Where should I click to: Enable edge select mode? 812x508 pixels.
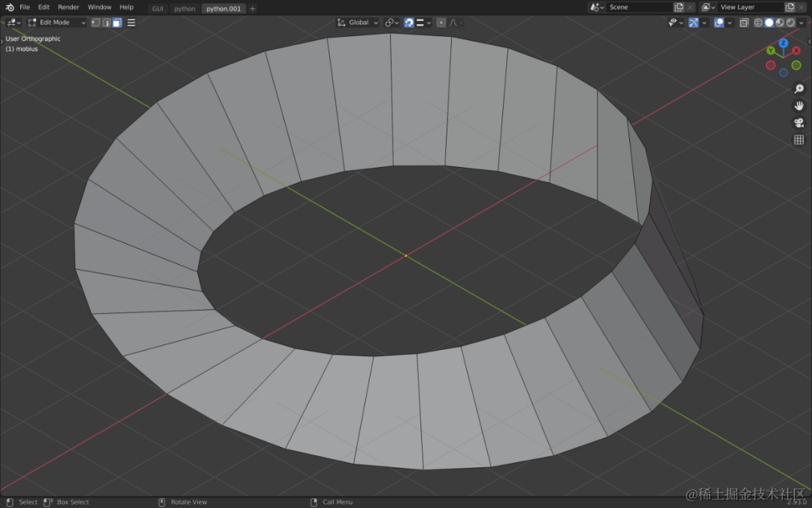tap(107, 23)
